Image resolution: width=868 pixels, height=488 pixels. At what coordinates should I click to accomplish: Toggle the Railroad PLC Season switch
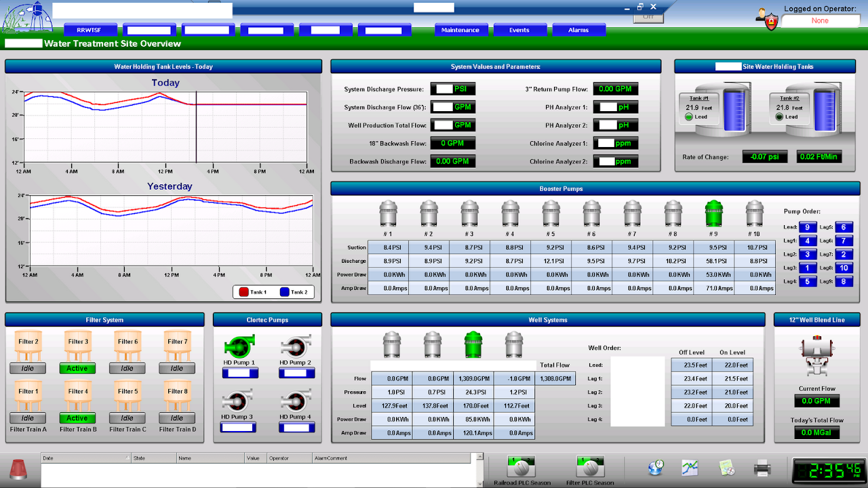click(x=521, y=467)
